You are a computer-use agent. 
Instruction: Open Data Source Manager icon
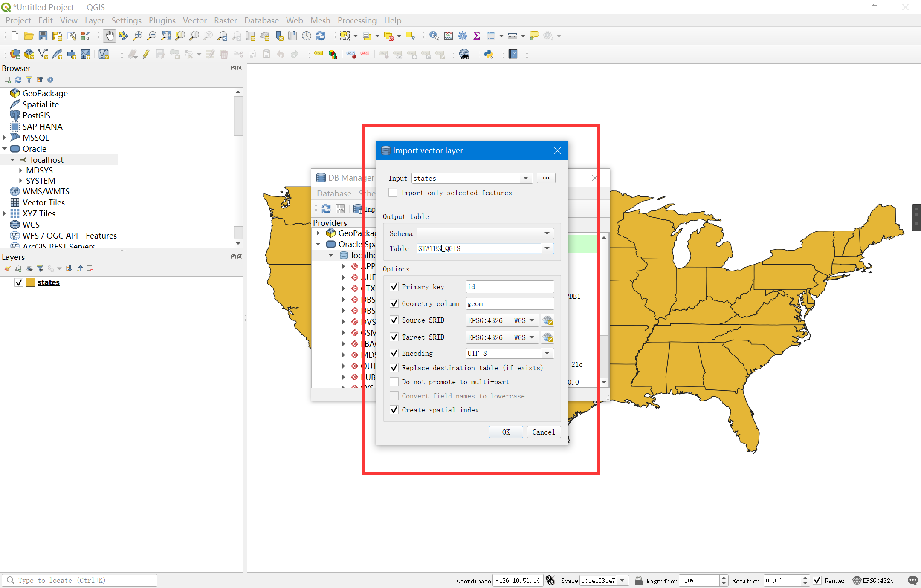[x=15, y=54]
